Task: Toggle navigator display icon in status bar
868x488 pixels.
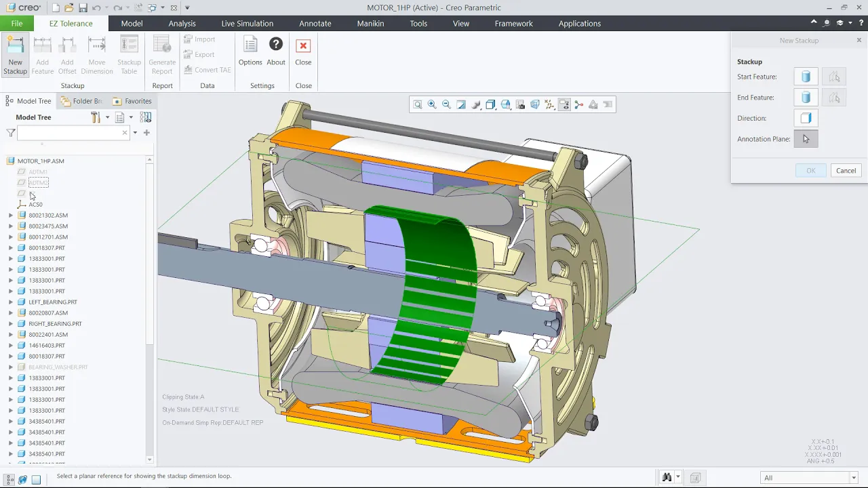Action: (9, 479)
